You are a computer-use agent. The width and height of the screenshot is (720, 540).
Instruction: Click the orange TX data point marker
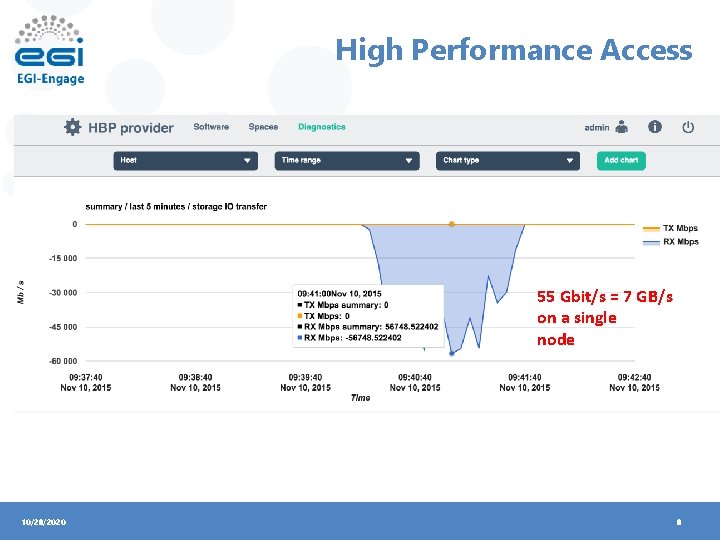(452, 224)
